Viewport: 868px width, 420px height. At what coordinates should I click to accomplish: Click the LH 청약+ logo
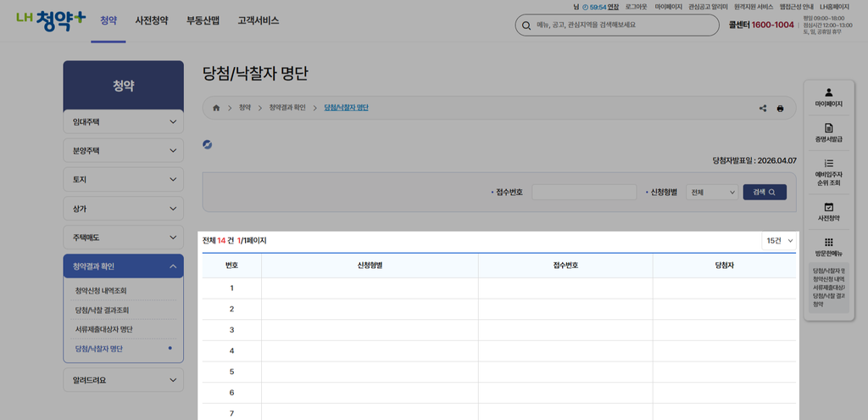(x=51, y=20)
